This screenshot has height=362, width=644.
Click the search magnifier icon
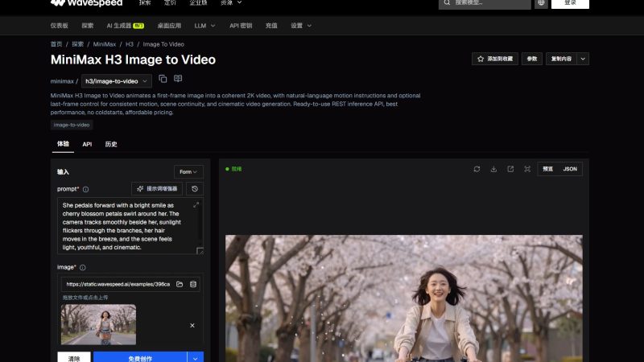click(447, 3)
